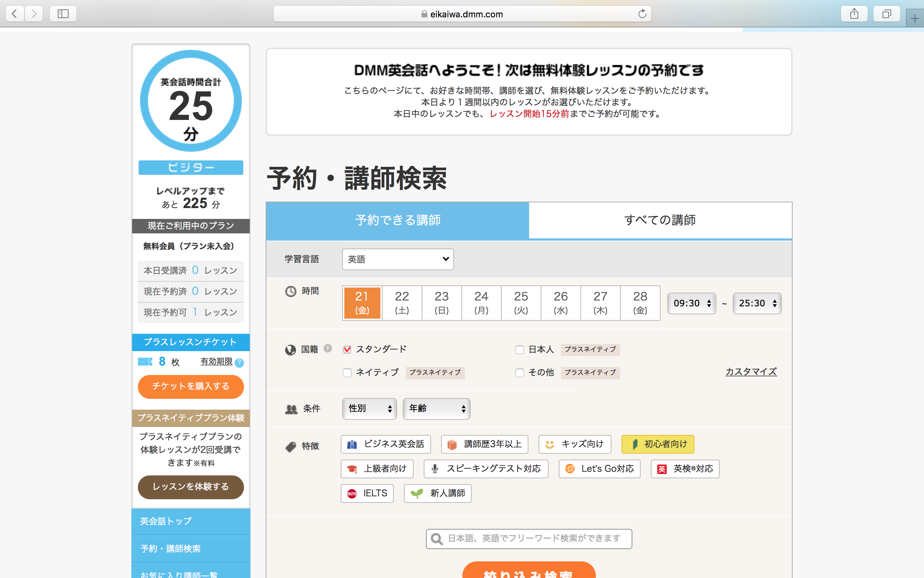
Task: Open the 有効期限 link
Action: (217, 361)
